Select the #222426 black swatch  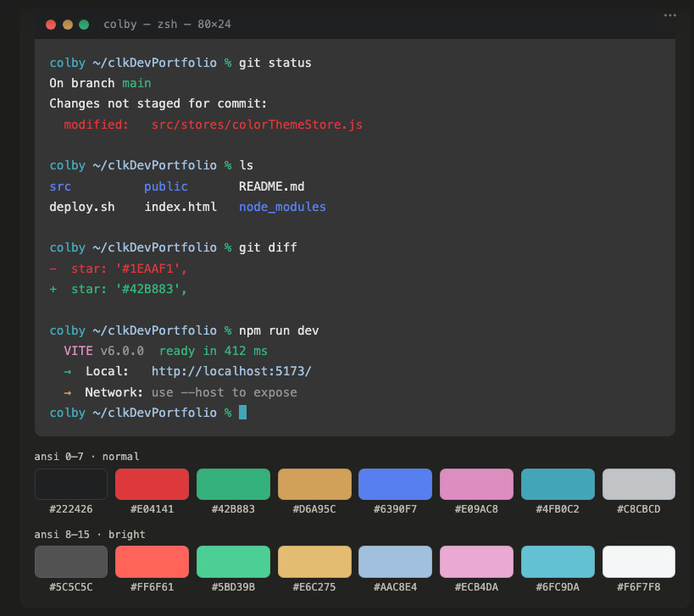point(71,484)
